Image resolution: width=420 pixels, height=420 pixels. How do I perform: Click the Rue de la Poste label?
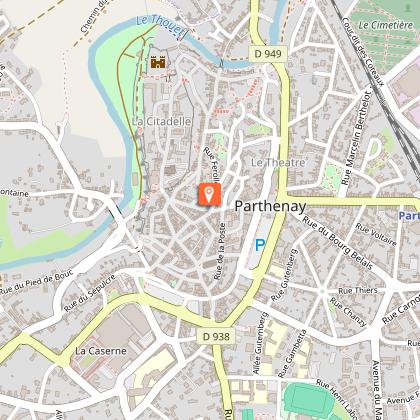pos(220,252)
